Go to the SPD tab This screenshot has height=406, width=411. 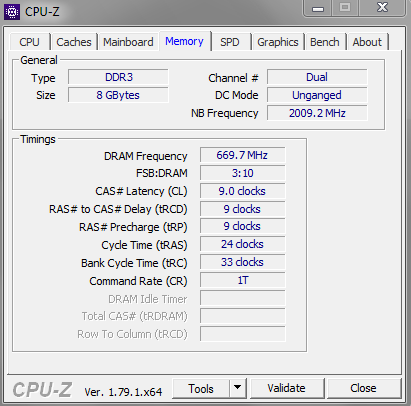click(x=230, y=42)
